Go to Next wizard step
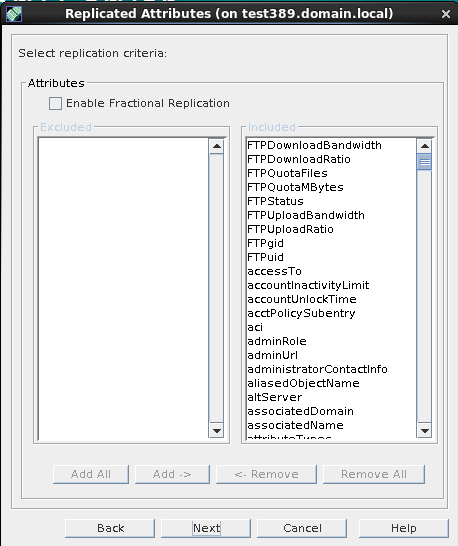The height and width of the screenshot is (546, 458). point(206,528)
